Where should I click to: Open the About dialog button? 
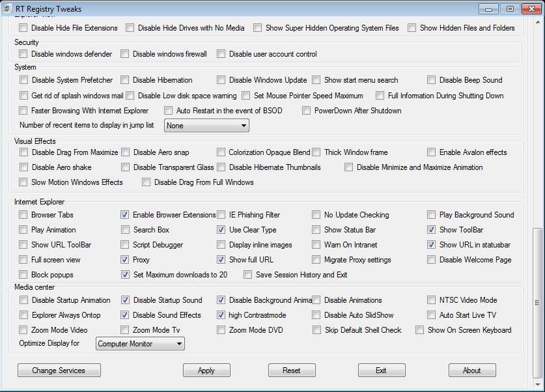[472, 371]
